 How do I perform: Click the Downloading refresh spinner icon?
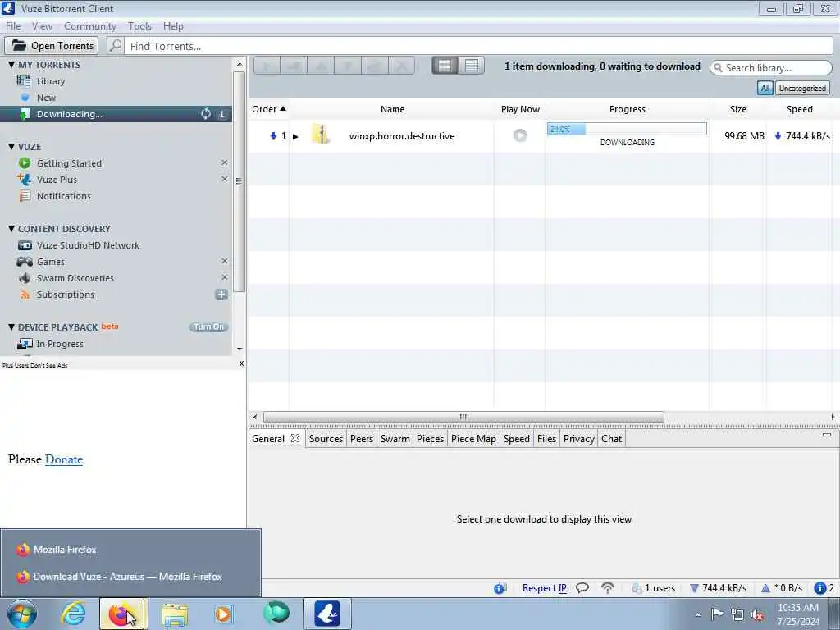pos(206,113)
